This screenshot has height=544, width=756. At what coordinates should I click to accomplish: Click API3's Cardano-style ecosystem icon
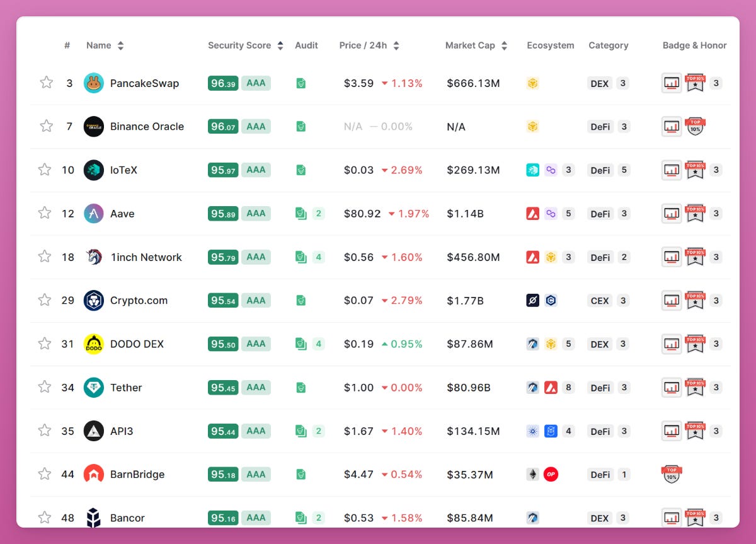tap(533, 431)
